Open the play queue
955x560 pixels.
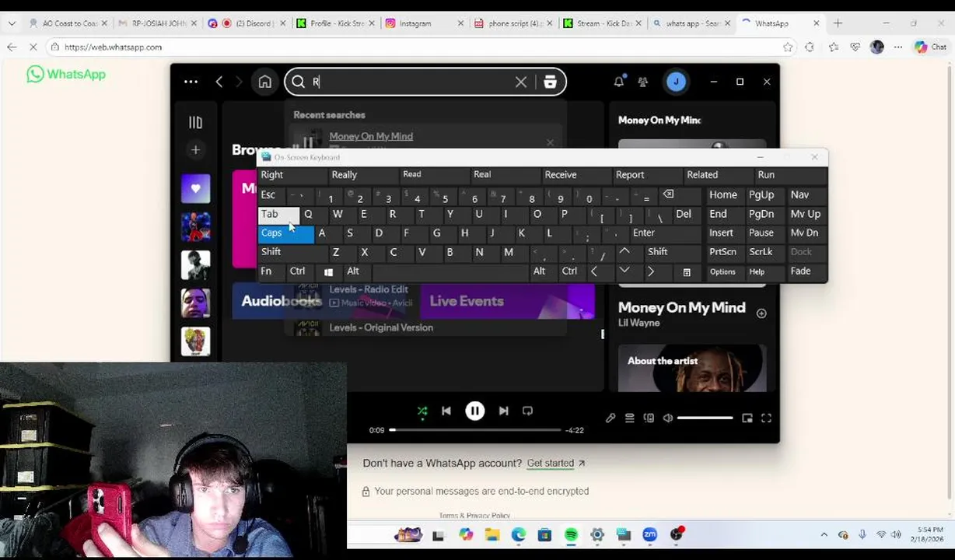point(630,418)
